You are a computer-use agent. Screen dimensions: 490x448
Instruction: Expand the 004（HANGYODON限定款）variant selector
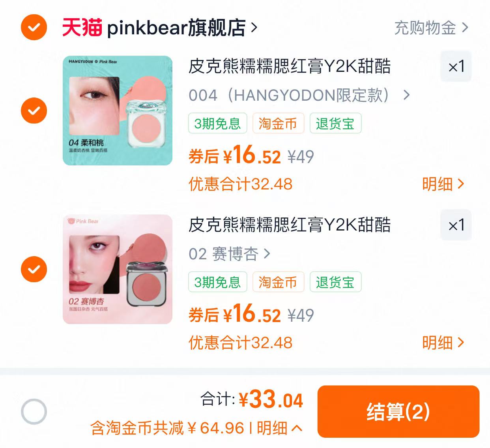tap(299, 95)
